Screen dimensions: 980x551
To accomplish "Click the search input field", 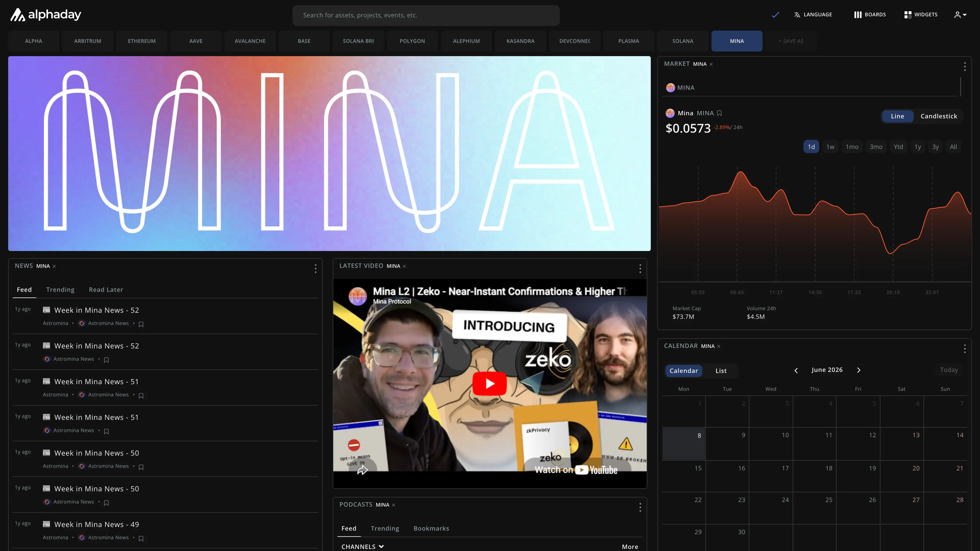I will point(426,15).
